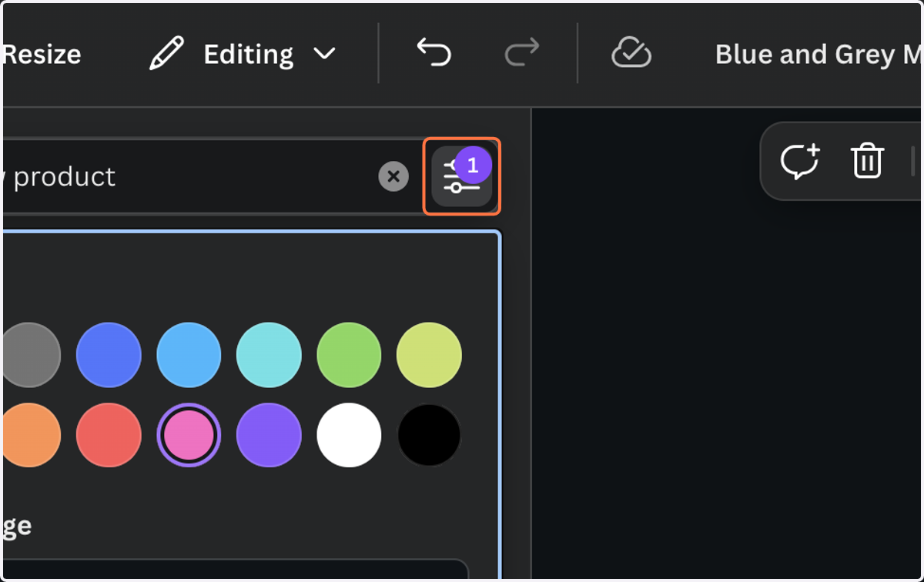Open the search filters icon
This screenshot has height=582, width=924.
pos(462,176)
